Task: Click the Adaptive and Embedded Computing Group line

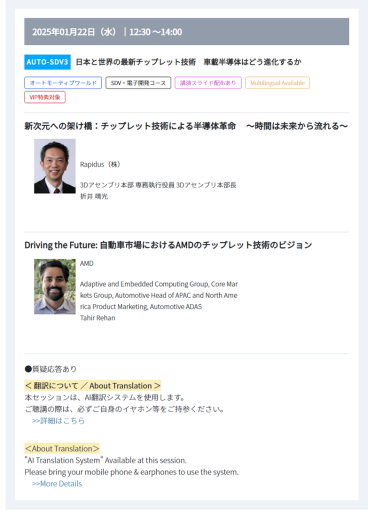Action: click(159, 284)
